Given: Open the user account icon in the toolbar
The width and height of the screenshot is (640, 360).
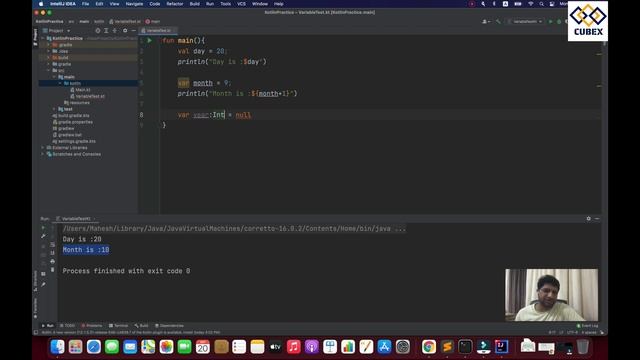Looking at the screenshot, I should coord(485,21).
